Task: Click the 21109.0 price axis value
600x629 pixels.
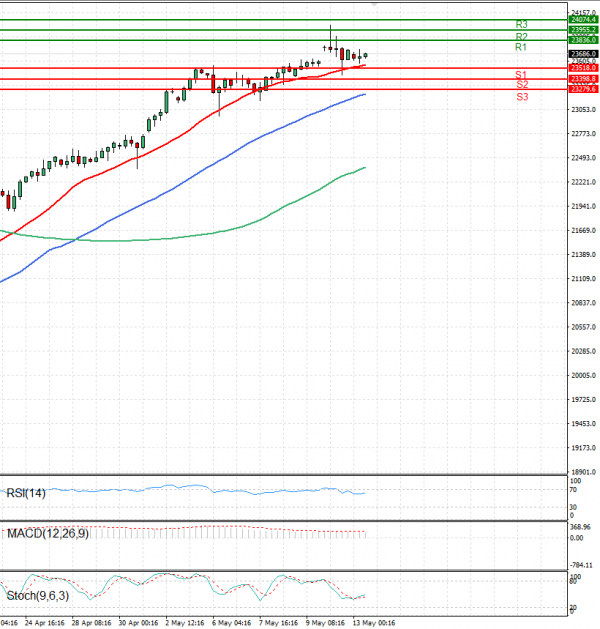Action: tap(584, 279)
